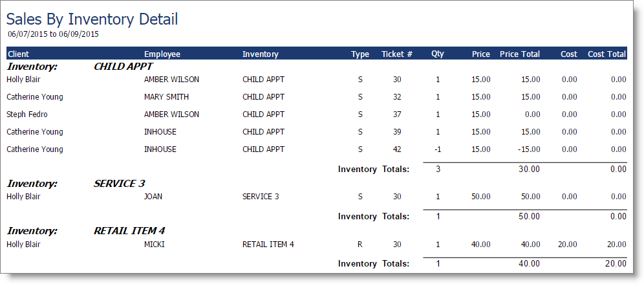Viewport: 644px width, 284px height.
Task: Click CHILD APPT item in the MARY SMITH row
Action: pyautogui.click(x=263, y=97)
